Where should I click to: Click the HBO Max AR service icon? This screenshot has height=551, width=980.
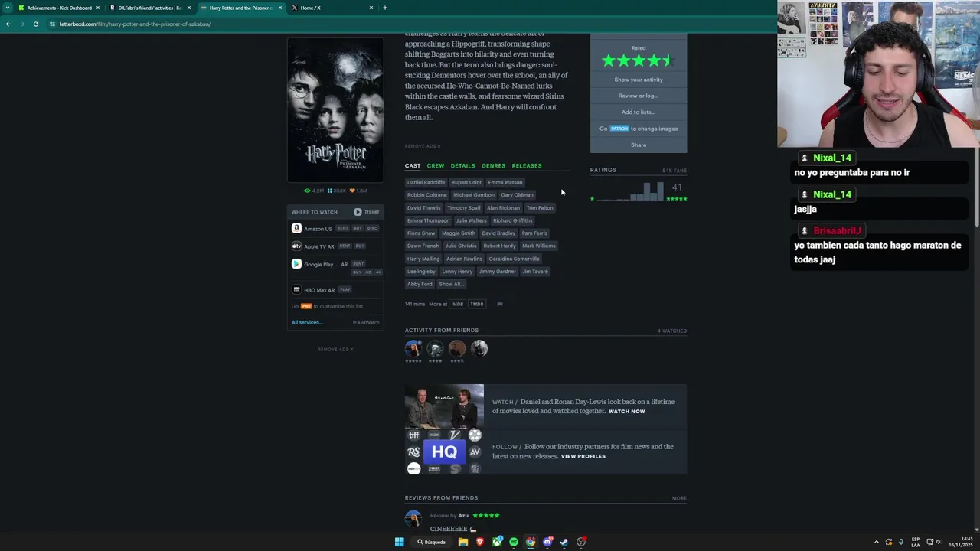(x=296, y=290)
